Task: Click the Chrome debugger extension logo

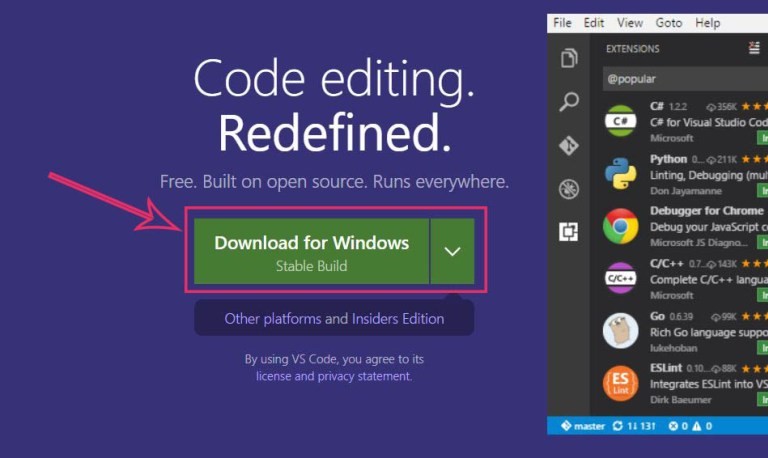Action: pos(621,226)
